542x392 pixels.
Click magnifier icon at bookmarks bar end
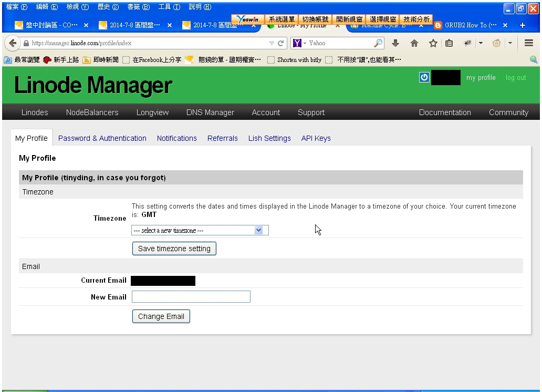534,59
